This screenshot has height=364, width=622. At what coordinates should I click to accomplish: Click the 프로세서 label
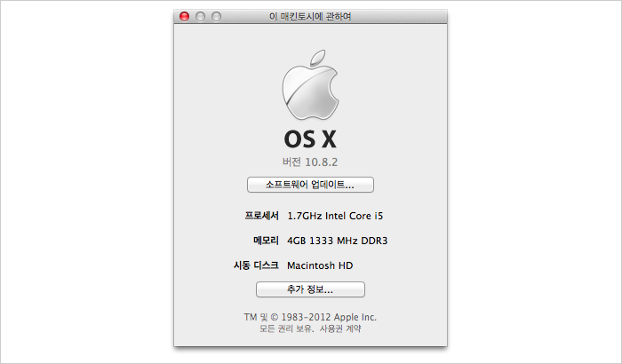[261, 216]
